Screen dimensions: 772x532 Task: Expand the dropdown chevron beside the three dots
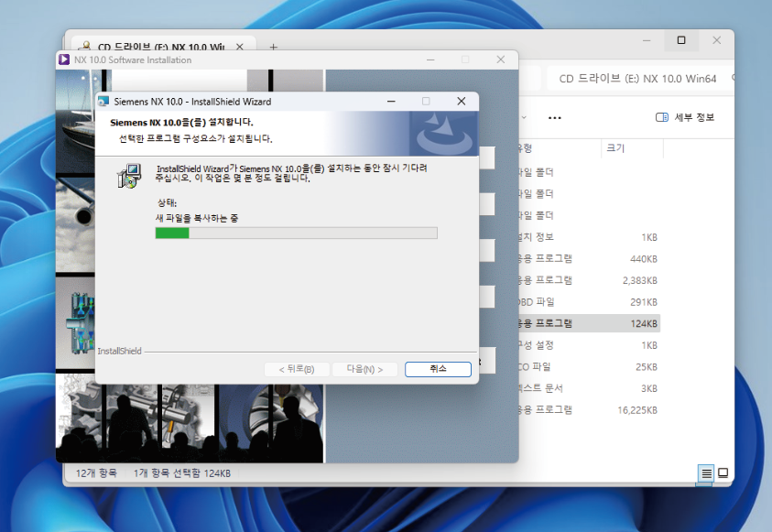point(524,117)
